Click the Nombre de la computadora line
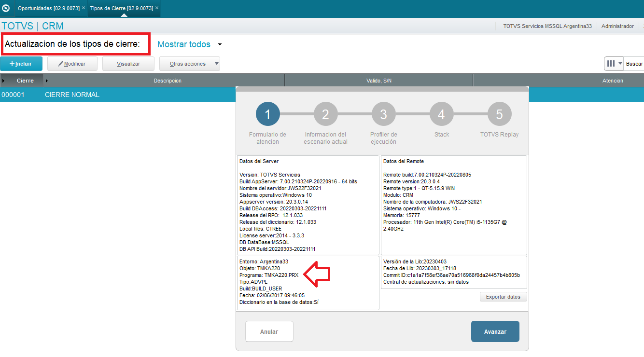644x357 pixels. tap(433, 202)
